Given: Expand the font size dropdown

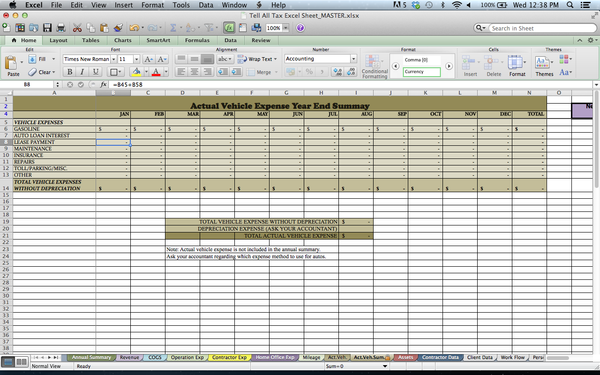Looking at the screenshot, I should (136, 59).
